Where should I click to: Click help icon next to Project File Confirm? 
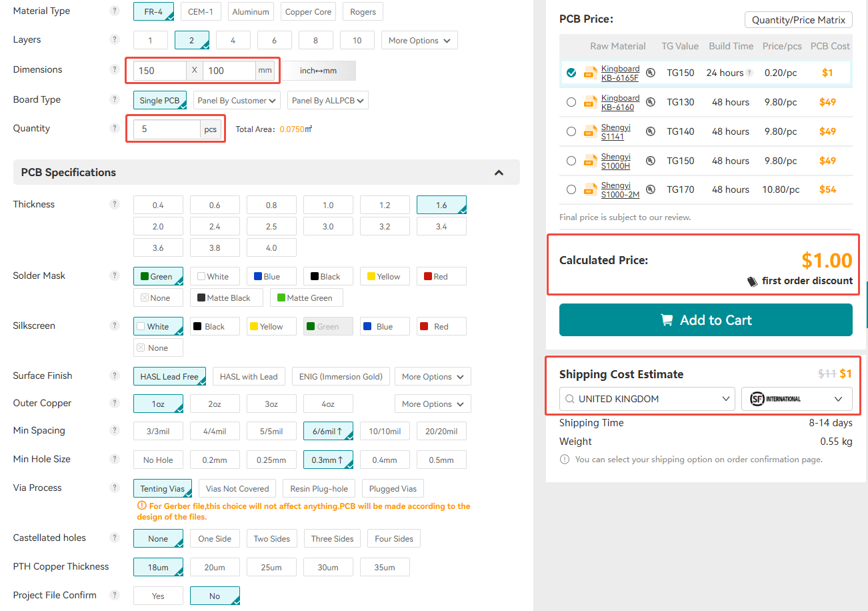pos(115,595)
